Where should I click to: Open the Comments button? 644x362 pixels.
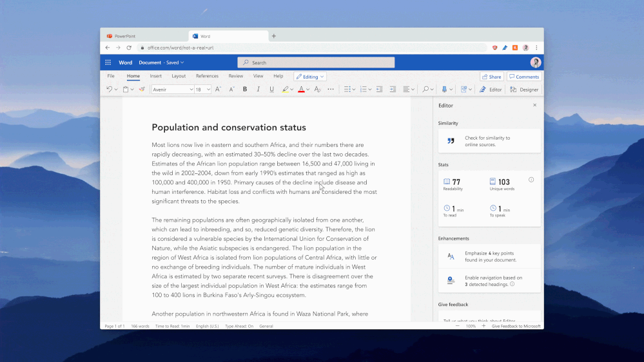(x=523, y=77)
